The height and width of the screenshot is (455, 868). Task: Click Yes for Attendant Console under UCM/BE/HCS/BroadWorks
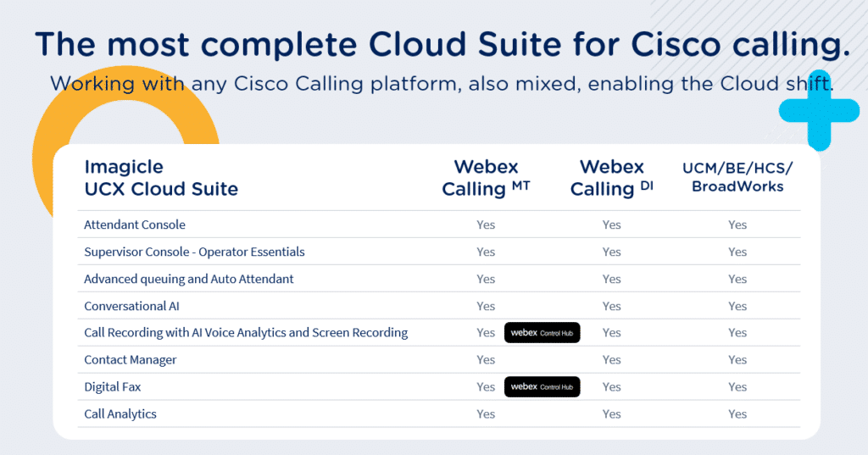[737, 225]
